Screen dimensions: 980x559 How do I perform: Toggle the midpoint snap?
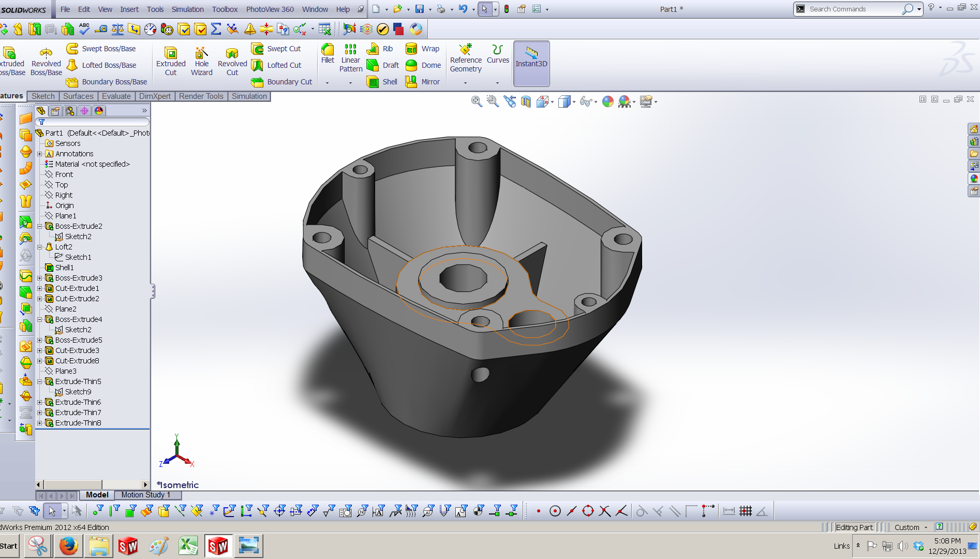point(572,511)
